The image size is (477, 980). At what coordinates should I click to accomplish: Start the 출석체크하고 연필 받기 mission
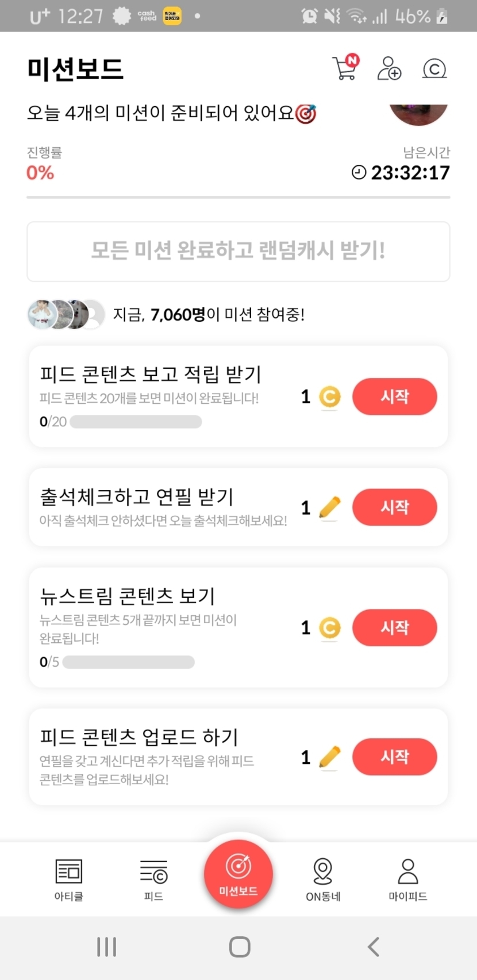pyautogui.click(x=394, y=507)
